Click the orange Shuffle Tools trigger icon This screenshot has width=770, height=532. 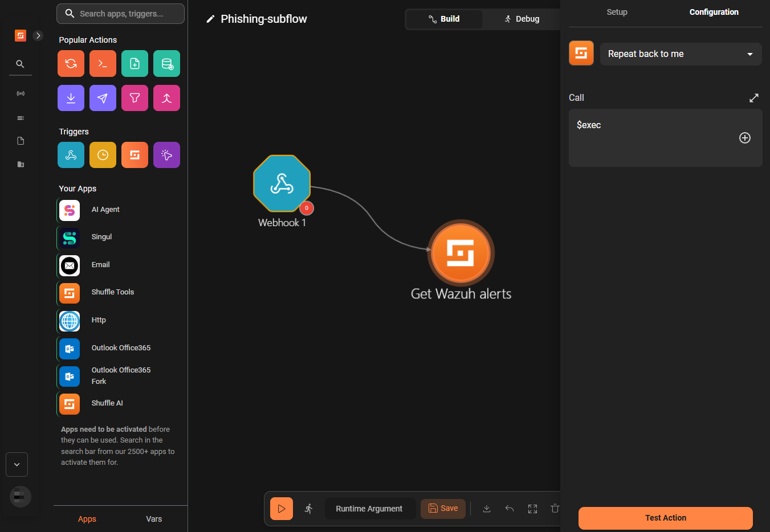click(x=135, y=154)
